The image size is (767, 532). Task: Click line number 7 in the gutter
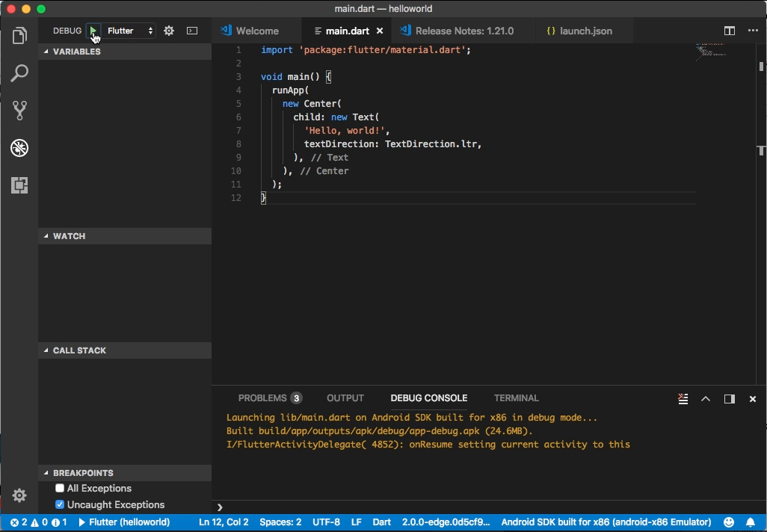[238, 131]
